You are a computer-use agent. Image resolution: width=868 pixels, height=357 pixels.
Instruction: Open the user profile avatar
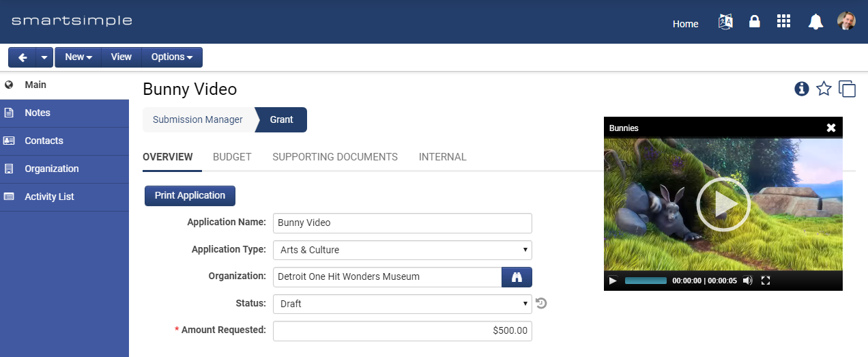point(846,21)
